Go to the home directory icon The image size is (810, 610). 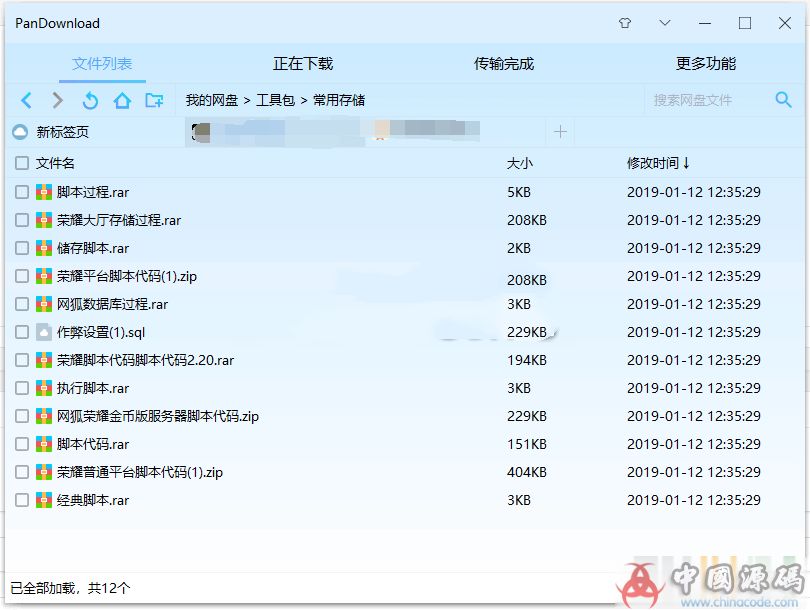coord(122,100)
